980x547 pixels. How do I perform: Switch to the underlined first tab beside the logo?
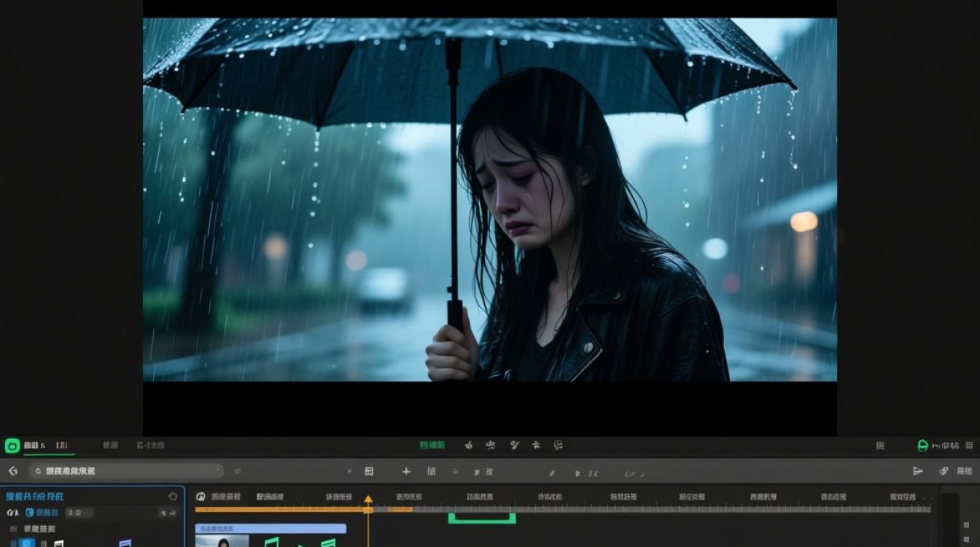click(35, 446)
